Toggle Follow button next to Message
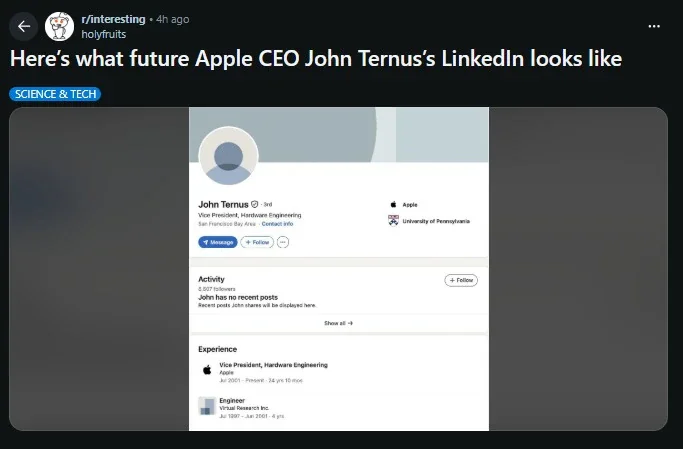The height and width of the screenshot is (449, 683). [257, 242]
